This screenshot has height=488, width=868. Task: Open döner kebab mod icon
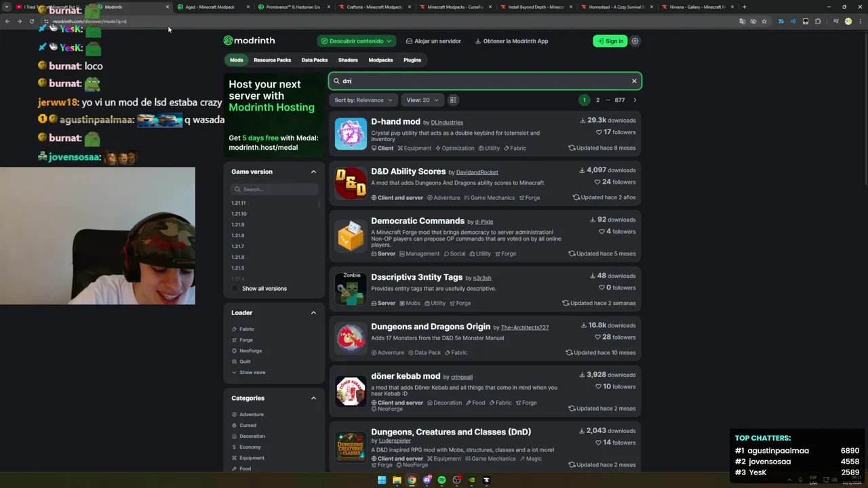[x=351, y=390]
